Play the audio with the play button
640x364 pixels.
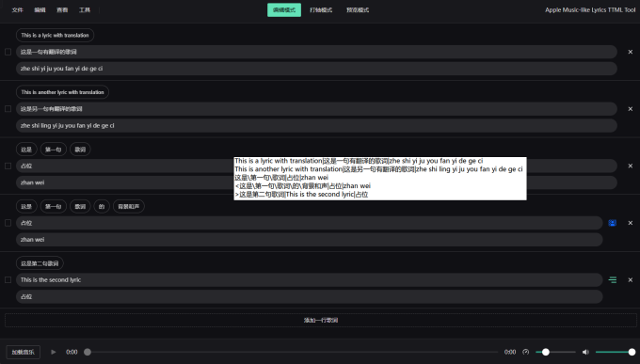[54, 352]
